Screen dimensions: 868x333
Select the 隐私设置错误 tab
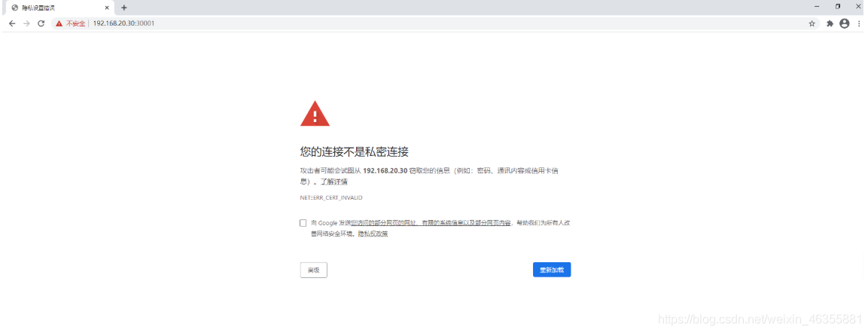tap(59, 8)
